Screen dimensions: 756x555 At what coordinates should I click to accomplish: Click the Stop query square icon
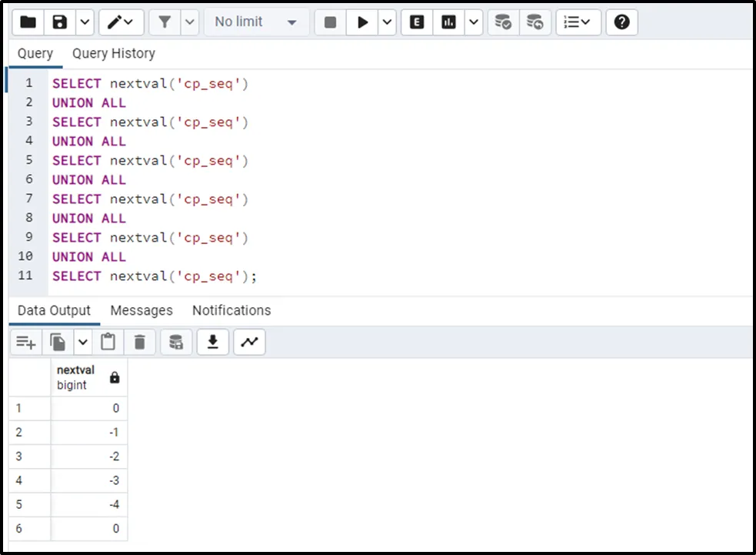[330, 22]
